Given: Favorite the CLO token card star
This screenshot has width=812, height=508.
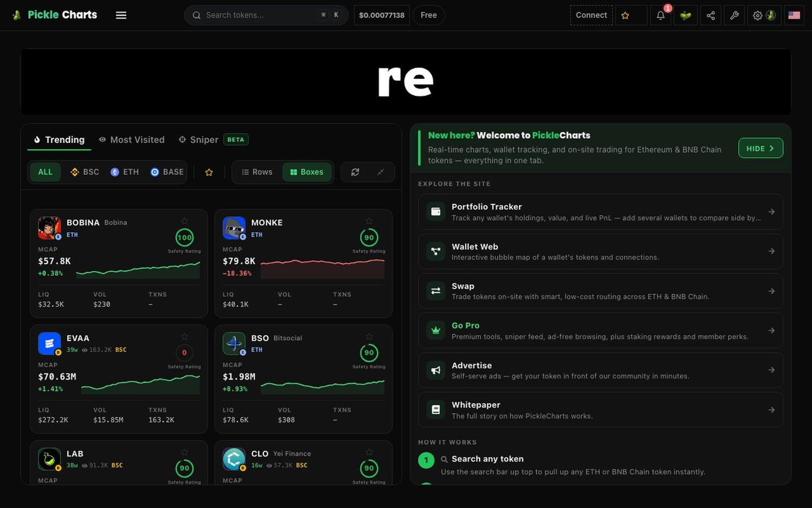Looking at the screenshot, I should 369,452.
